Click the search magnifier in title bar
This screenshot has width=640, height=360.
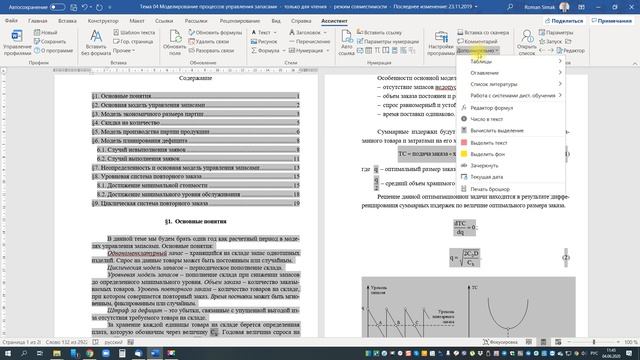tap(510, 7)
